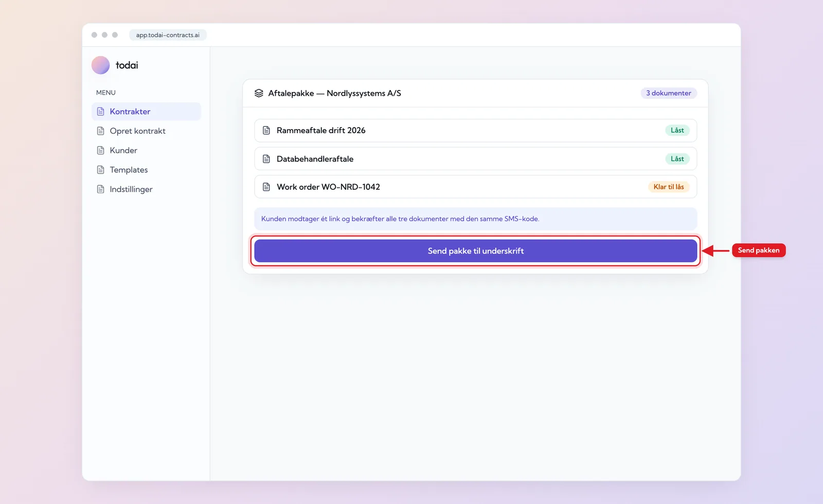Click the Klar til lås badge
823x504 pixels.
pyautogui.click(x=669, y=187)
